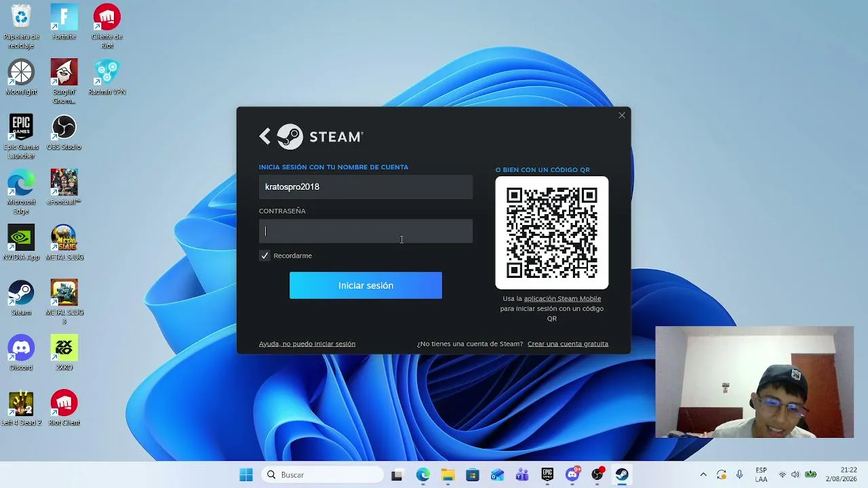Open Microsoft Edge from the taskbar
Screen dimensions: 868x488
point(422,475)
